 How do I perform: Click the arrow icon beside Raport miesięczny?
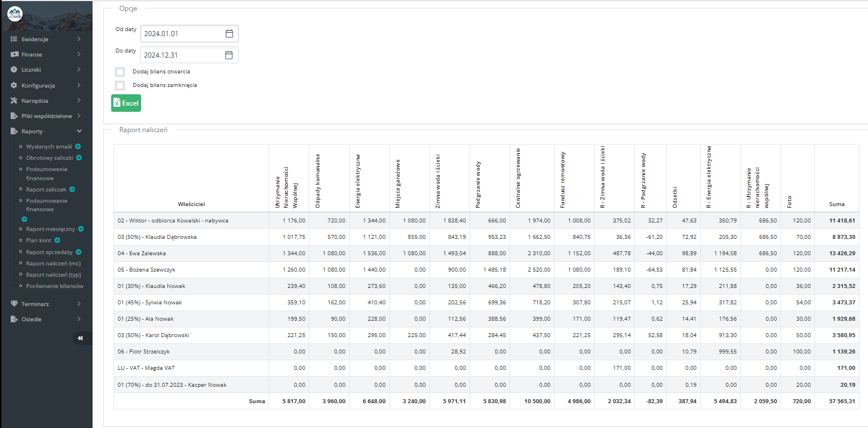[81, 229]
